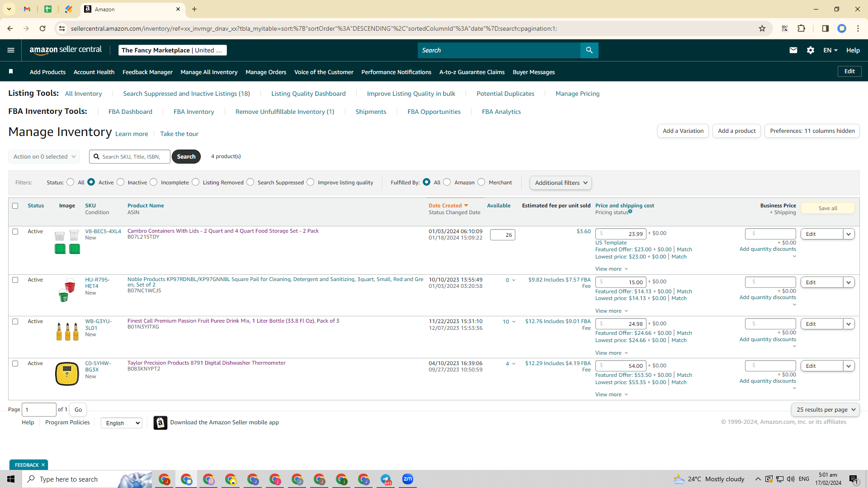Image resolution: width=868 pixels, height=488 pixels.
Task: Open the Chrome three-dot menu
Action: pos(858,28)
